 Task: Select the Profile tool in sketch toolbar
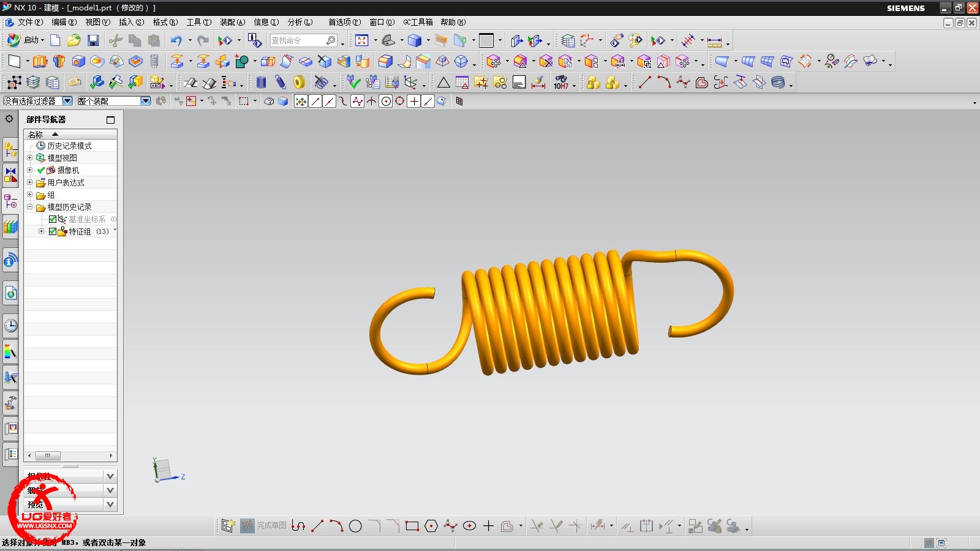pos(298,526)
